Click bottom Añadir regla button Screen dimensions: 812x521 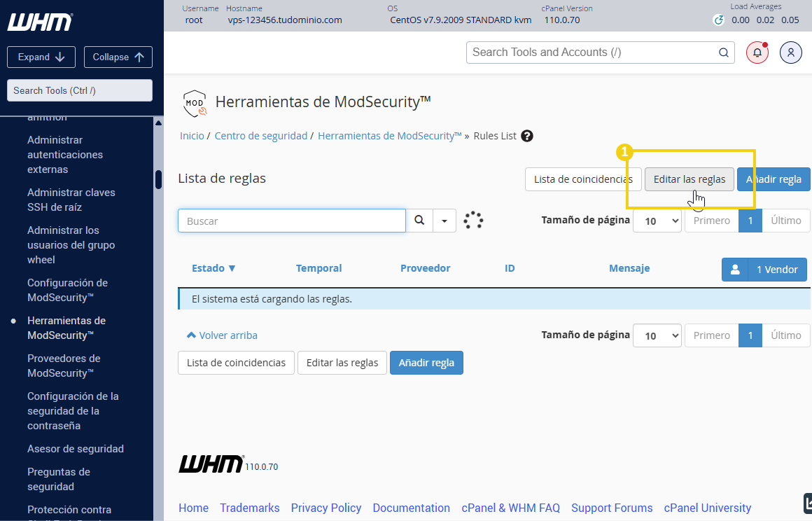coord(426,363)
